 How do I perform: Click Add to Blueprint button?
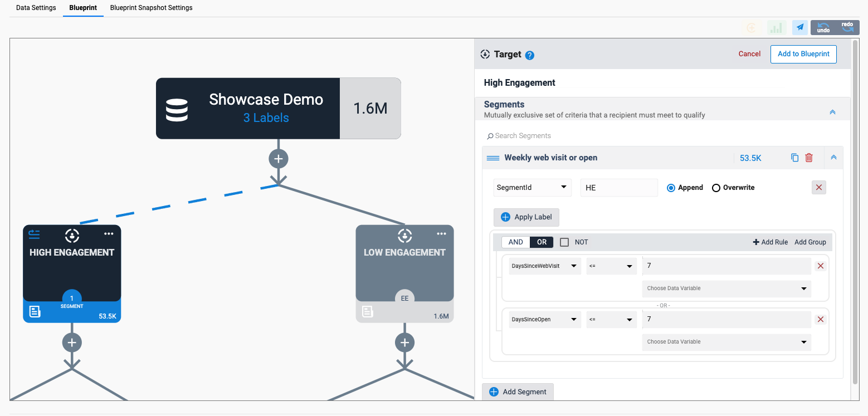(803, 54)
